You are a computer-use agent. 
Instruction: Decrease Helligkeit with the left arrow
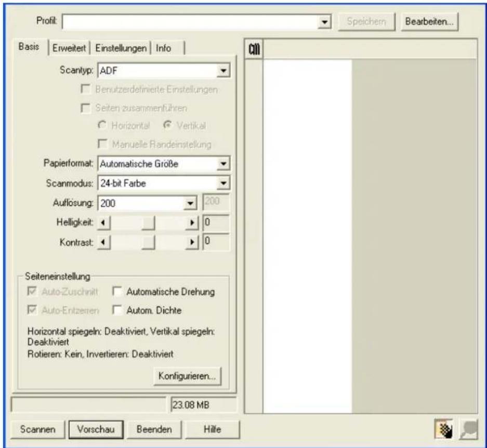[104, 223]
